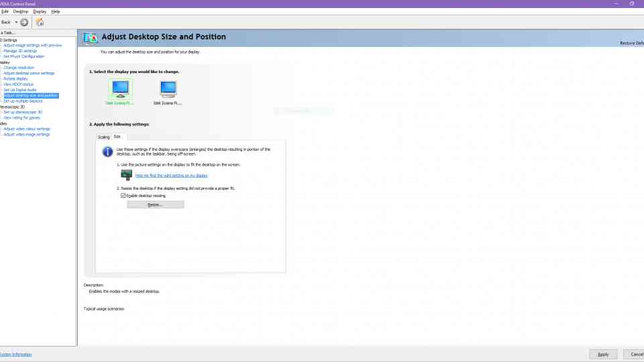
Task: Click the Apply button
Action: [x=603, y=354]
